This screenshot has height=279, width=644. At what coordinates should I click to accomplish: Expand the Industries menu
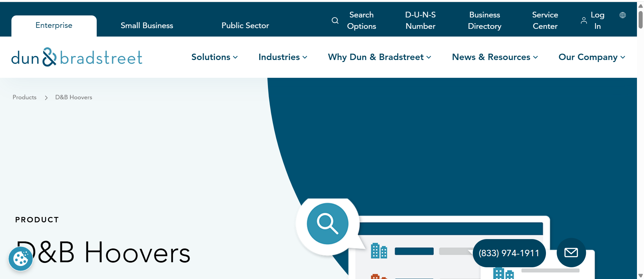(283, 57)
